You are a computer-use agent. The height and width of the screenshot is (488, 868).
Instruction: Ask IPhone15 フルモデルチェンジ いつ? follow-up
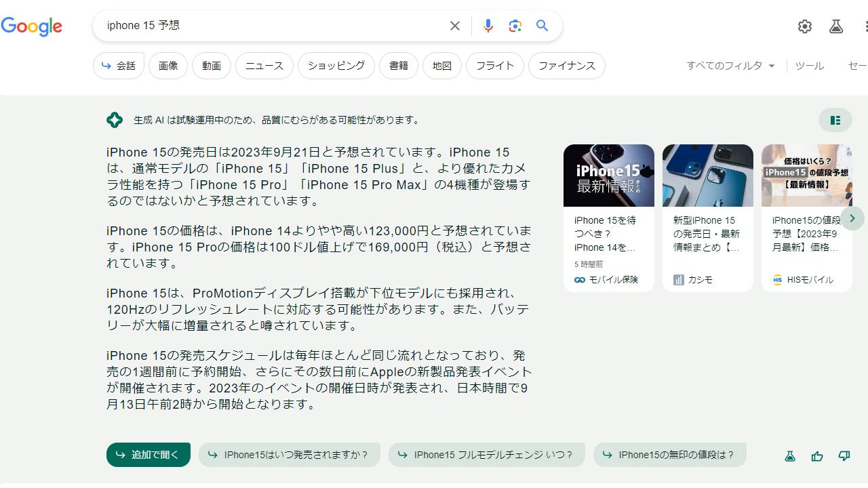(487, 455)
